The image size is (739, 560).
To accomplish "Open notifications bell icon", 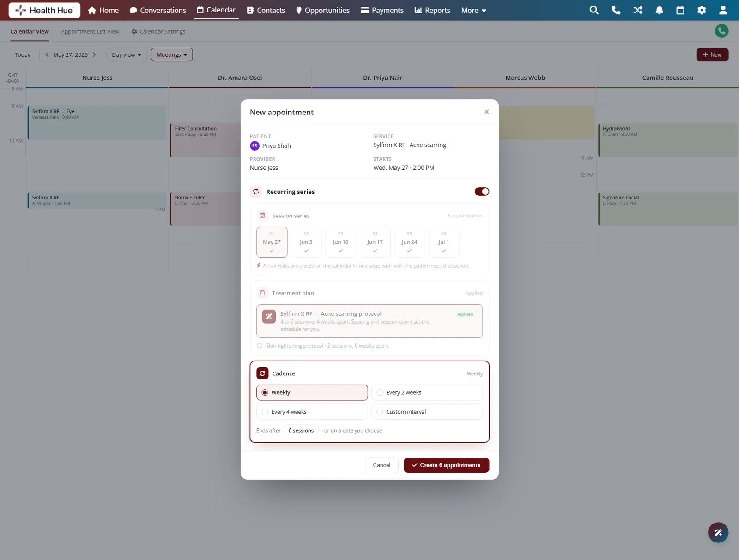I will (x=659, y=10).
